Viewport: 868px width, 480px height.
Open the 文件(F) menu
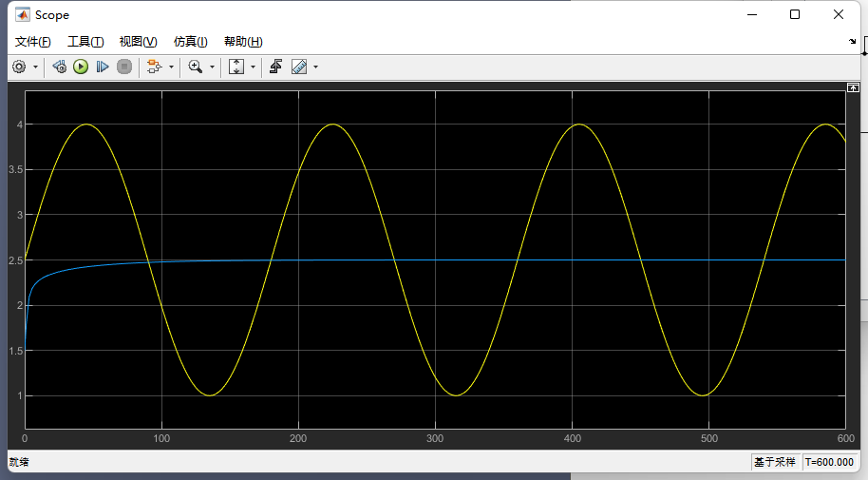tap(32, 42)
